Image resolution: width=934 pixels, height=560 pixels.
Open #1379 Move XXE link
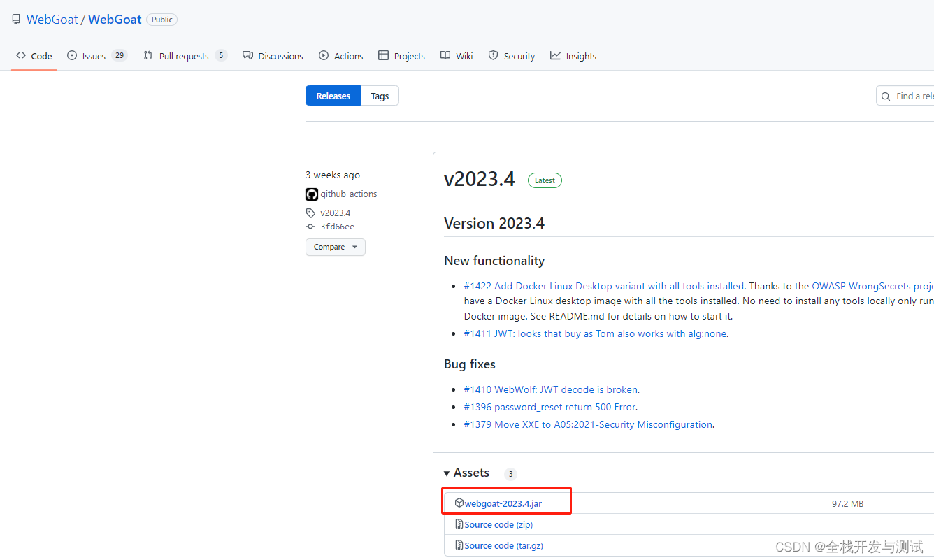[588, 424]
